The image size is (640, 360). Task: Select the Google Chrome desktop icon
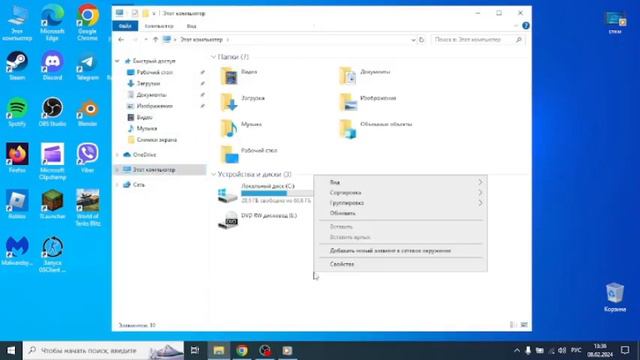click(x=87, y=22)
